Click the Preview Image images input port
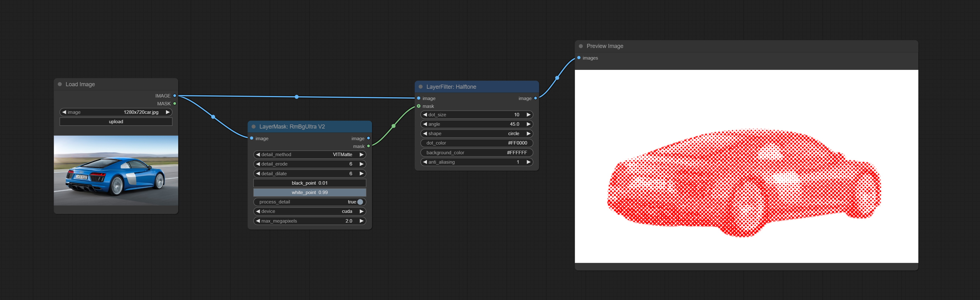This screenshot has height=300, width=980. pos(579,58)
